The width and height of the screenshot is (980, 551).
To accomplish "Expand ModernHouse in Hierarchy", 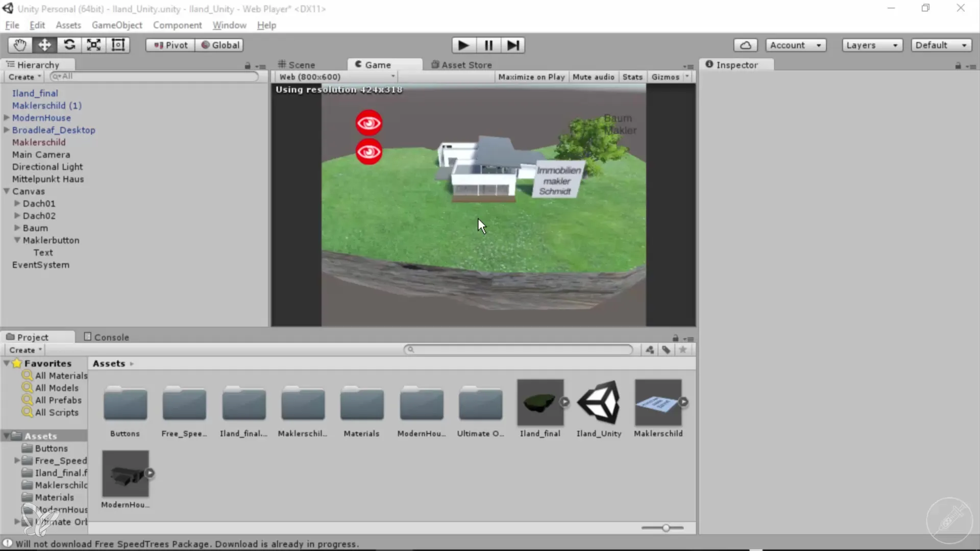I will 7,117.
